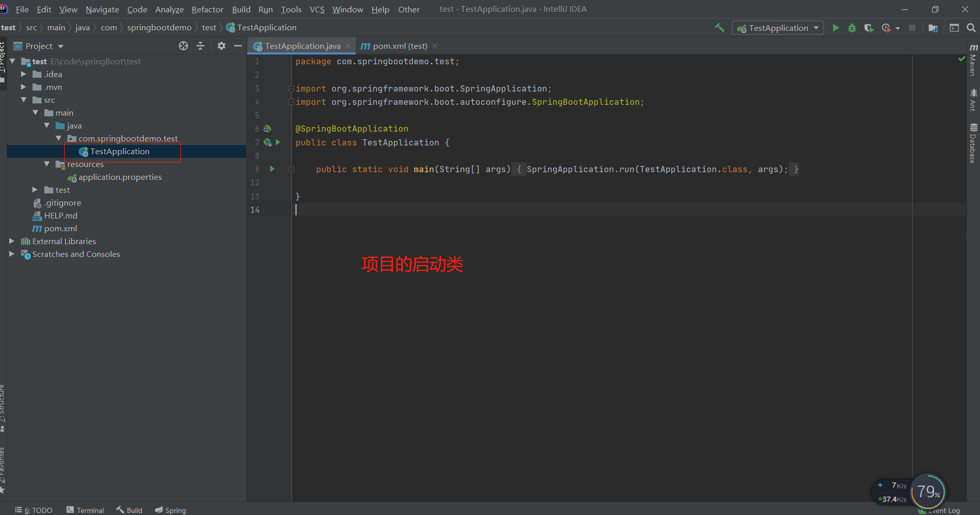Expand External Libraries node
Screen dimensions: 980x515
tap(11, 241)
